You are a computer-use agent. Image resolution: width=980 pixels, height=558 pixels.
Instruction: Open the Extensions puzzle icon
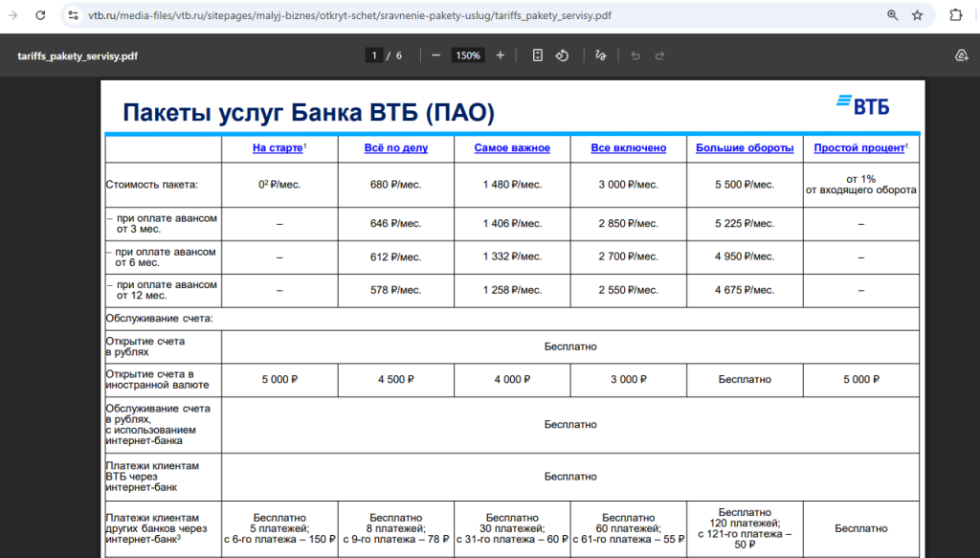pos(956,15)
